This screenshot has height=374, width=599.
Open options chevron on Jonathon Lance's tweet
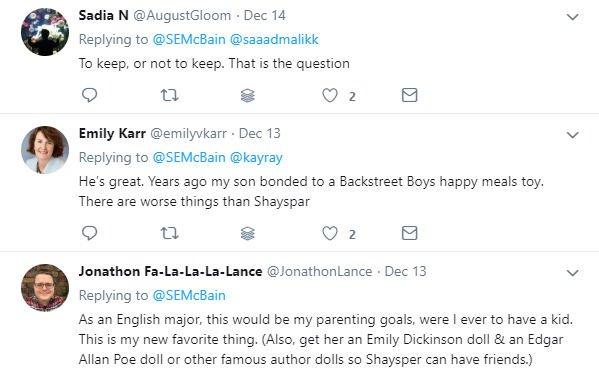pyautogui.click(x=572, y=273)
